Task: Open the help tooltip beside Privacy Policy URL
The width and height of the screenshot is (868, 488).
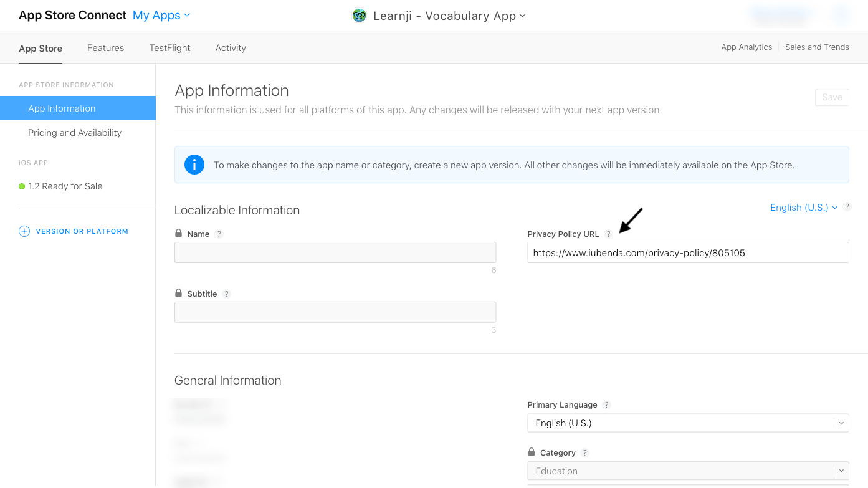Action: [609, 234]
